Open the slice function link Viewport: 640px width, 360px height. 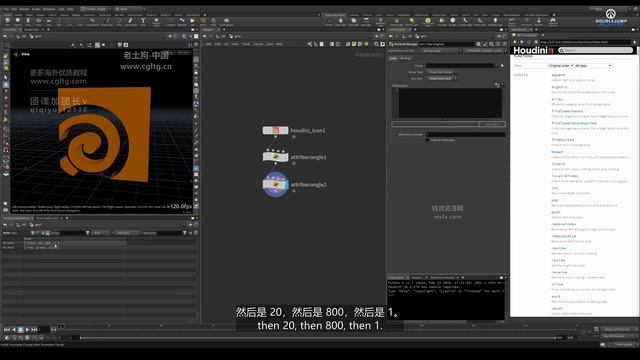(557, 284)
